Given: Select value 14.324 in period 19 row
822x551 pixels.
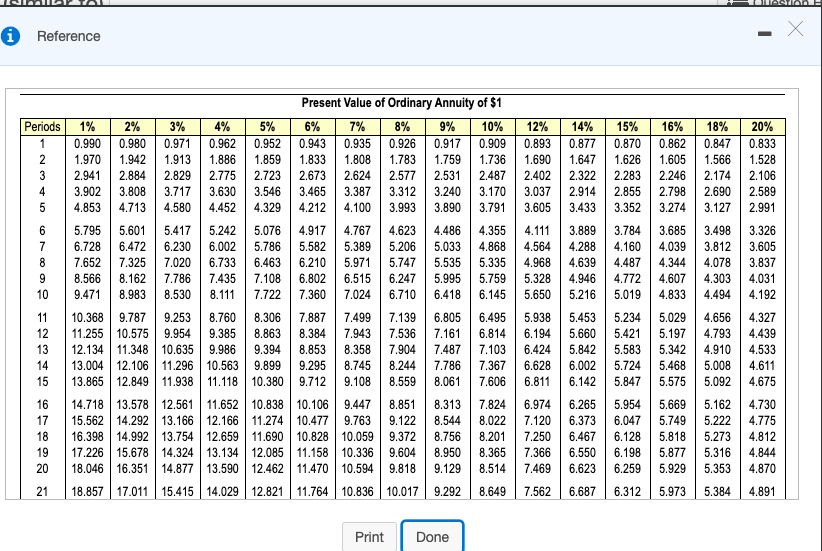Looking at the screenshot, I should click(x=178, y=452).
